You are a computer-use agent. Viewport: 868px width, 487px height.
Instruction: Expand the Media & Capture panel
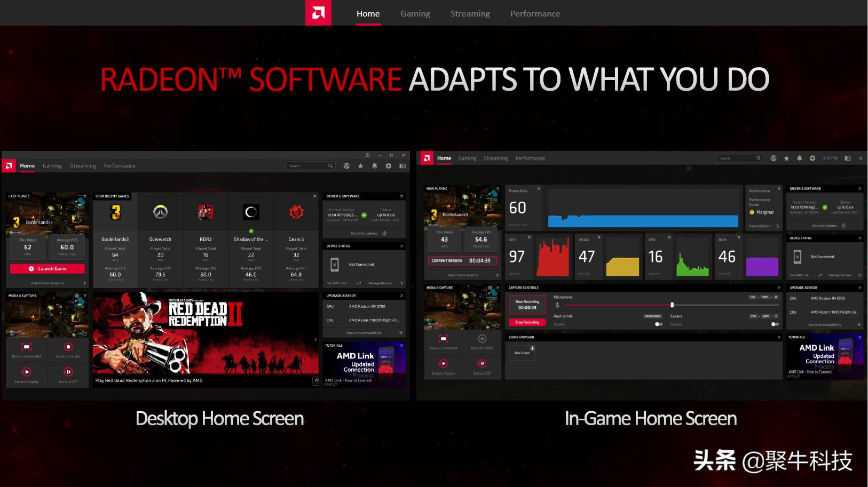tap(84, 295)
